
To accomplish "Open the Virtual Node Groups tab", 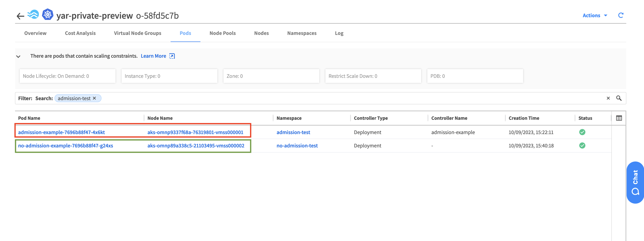I will click(138, 33).
